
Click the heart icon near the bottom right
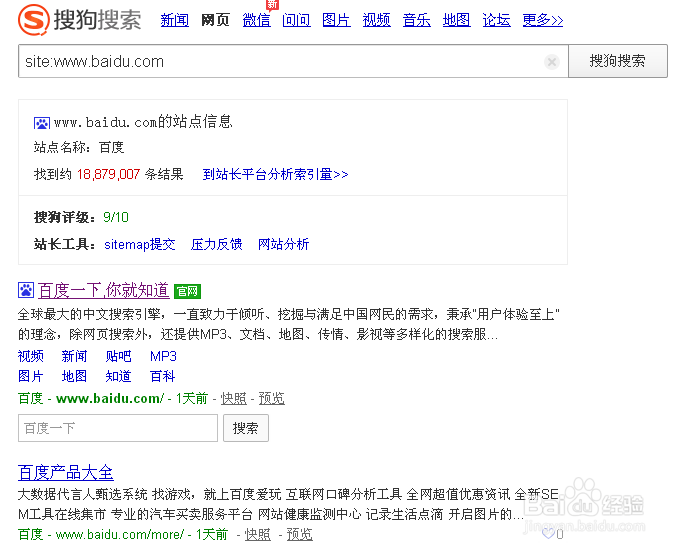(x=548, y=533)
